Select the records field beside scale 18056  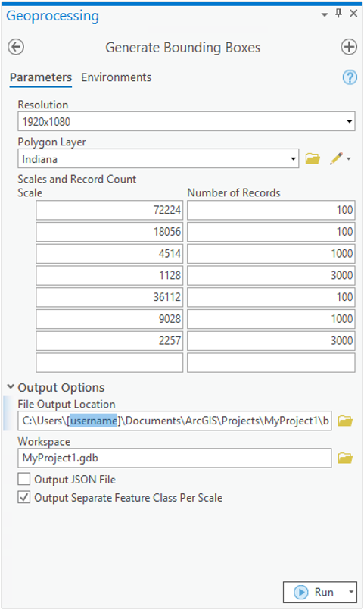click(271, 232)
